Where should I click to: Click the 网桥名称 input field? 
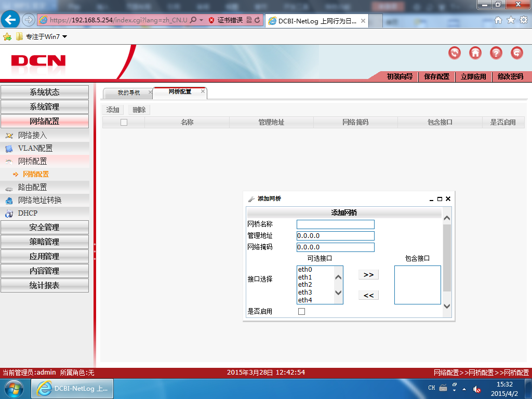point(335,224)
